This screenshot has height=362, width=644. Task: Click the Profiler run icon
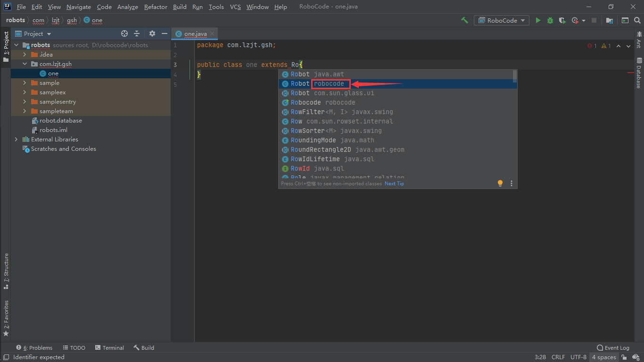point(575,20)
